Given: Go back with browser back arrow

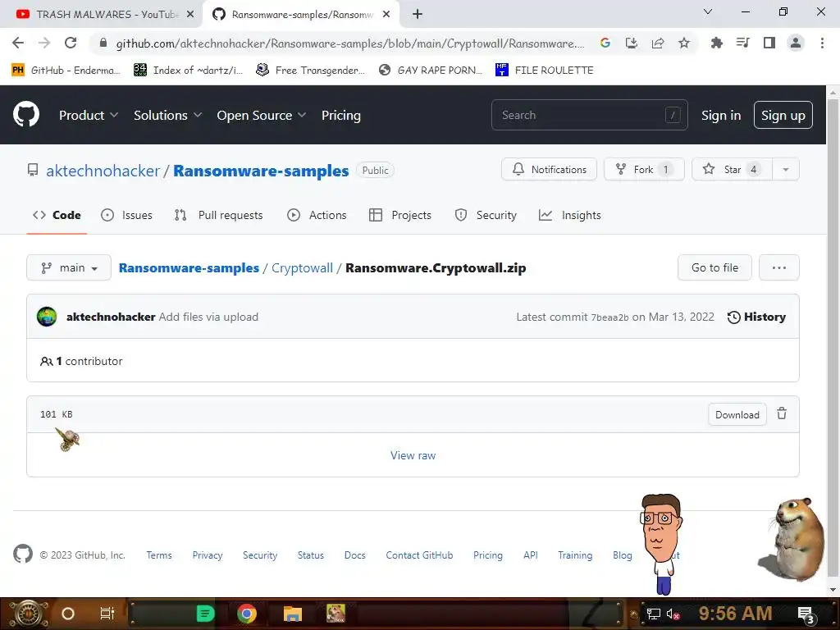Looking at the screenshot, I should (18, 43).
